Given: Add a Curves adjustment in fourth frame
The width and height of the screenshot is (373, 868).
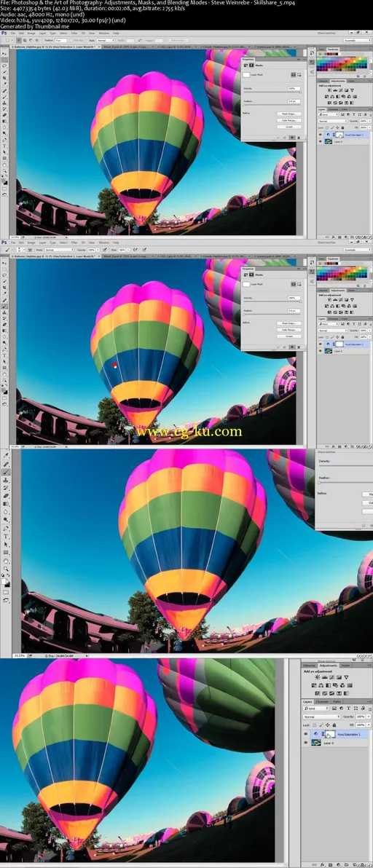Looking at the screenshot, I should click(x=332, y=677).
